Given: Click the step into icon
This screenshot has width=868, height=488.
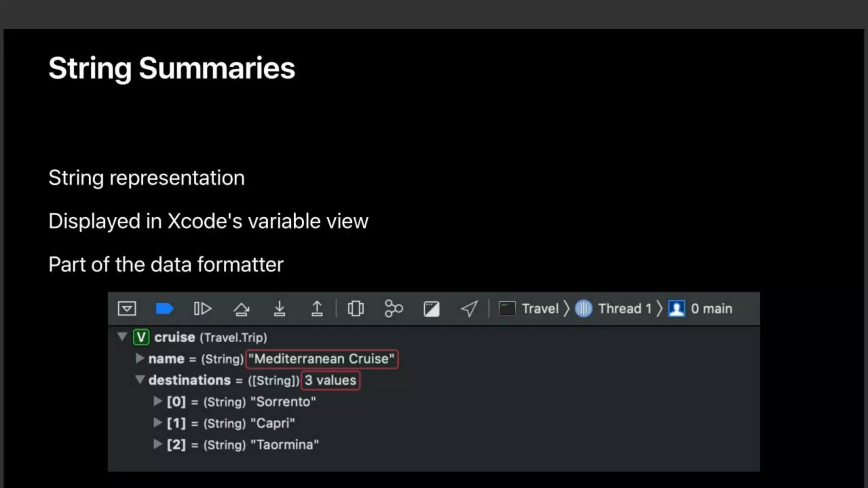Looking at the screenshot, I should click(279, 308).
